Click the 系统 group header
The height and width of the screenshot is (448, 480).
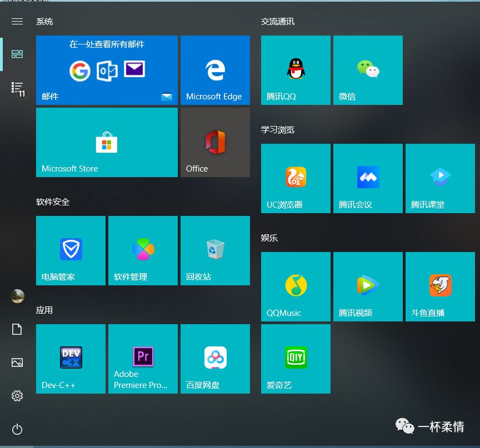click(44, 22)
